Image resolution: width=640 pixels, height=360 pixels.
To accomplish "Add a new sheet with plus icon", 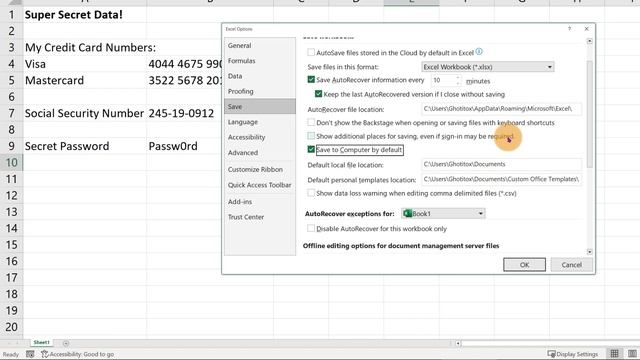I will [66, 343].
